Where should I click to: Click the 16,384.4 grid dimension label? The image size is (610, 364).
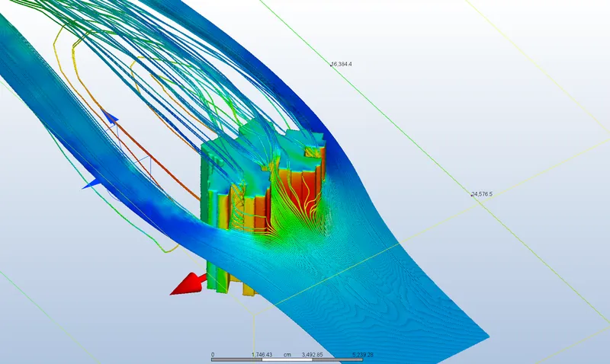tap(342, 64)
